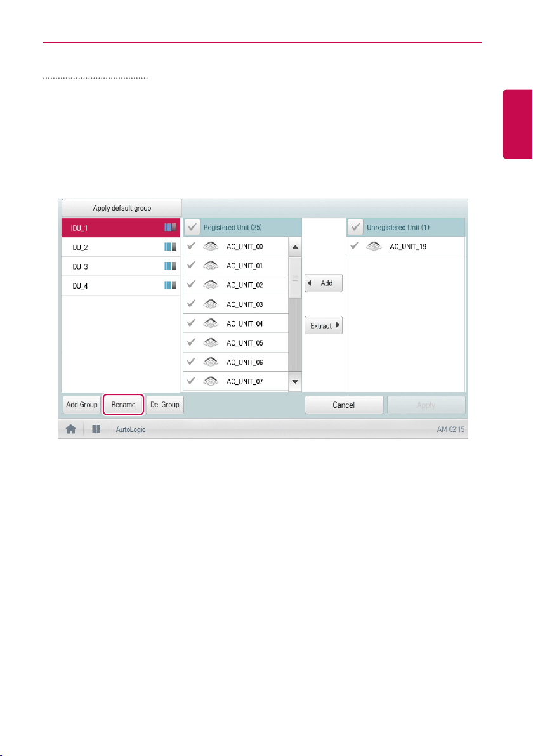Click Extract to move units right

click(x=324, y=325)
